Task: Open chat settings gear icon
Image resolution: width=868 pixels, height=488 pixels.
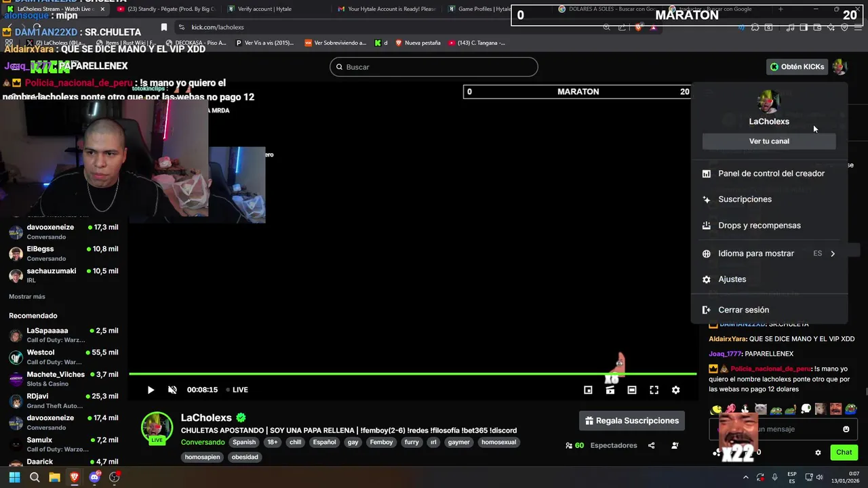Action: click(818, 452)
